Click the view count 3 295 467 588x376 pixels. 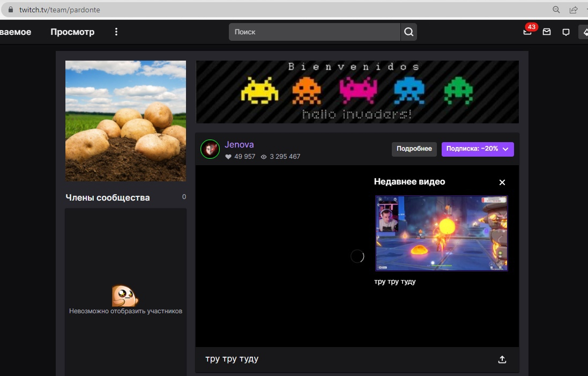280,157
